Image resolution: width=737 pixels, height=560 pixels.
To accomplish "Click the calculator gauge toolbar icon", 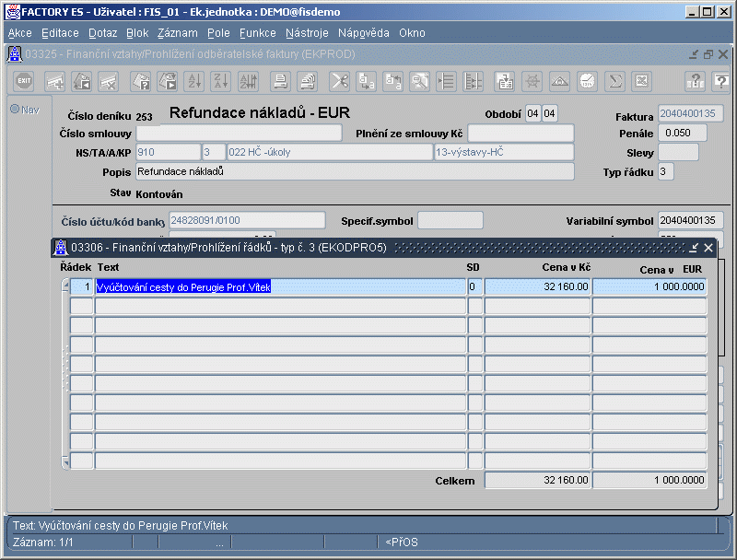I will 587,82.
